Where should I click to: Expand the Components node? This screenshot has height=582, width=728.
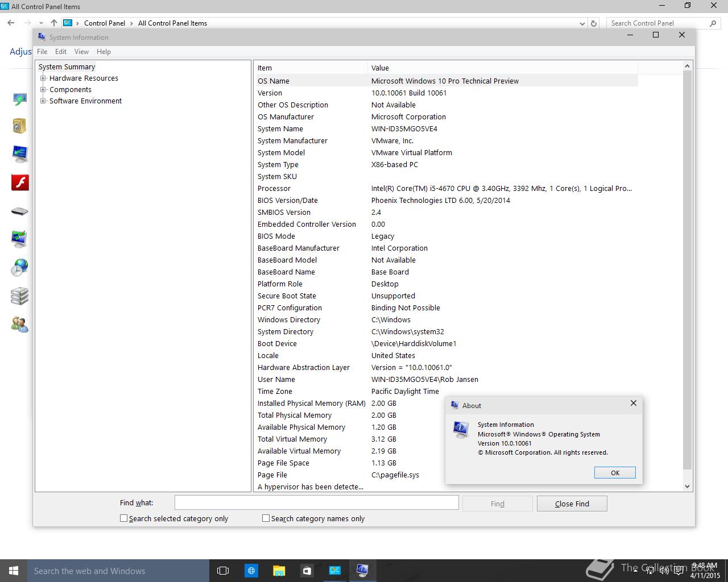pos(43,90)
